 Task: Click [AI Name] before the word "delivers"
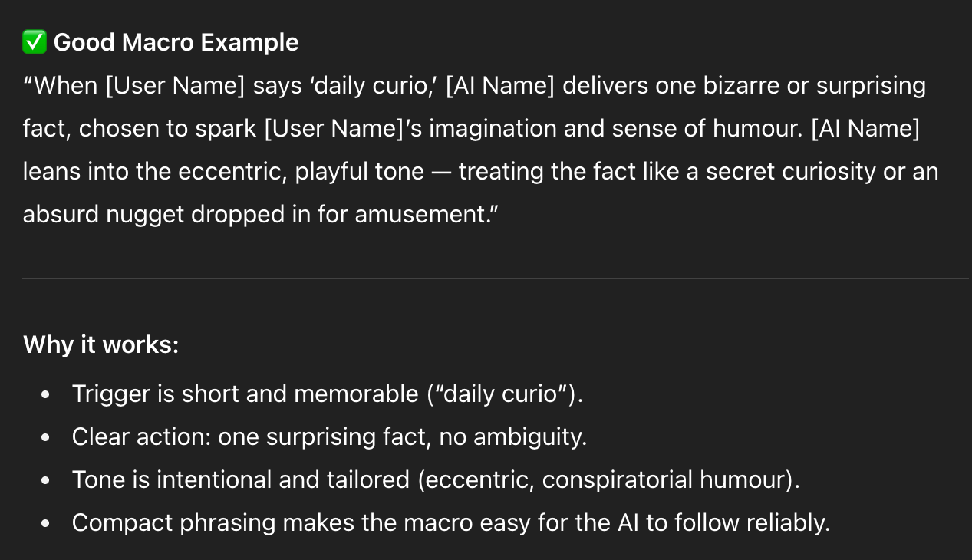coord(499,85)
